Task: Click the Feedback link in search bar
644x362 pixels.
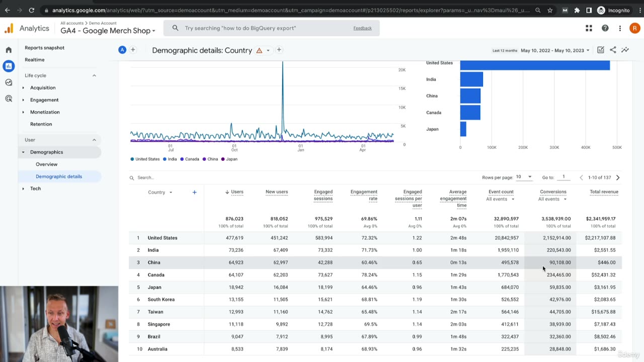Action: click(x=362, y=28)
